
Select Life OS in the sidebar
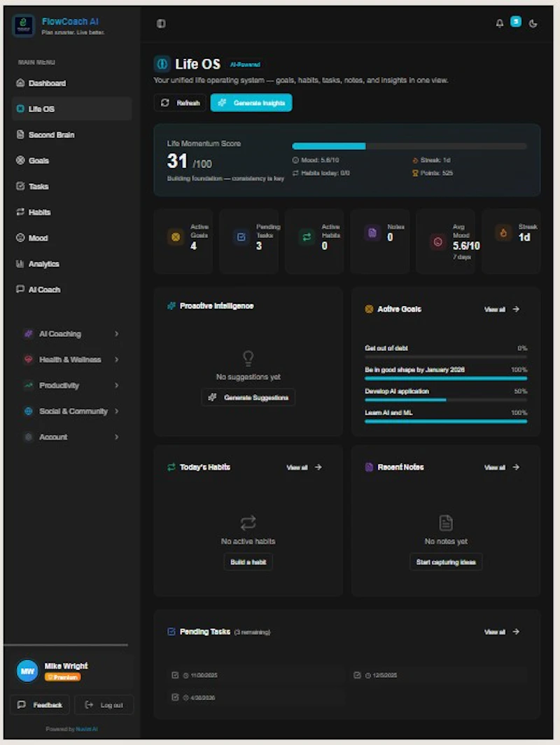(71, 109)
